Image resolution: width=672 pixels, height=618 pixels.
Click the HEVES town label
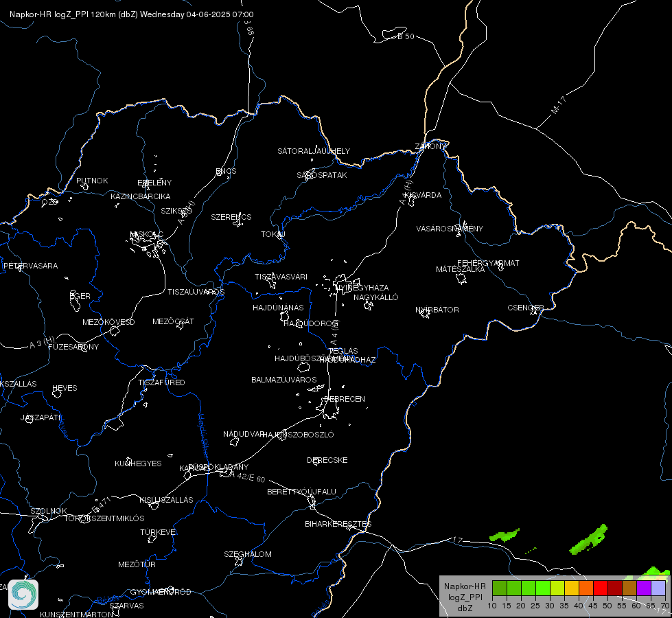pos(65,388)
